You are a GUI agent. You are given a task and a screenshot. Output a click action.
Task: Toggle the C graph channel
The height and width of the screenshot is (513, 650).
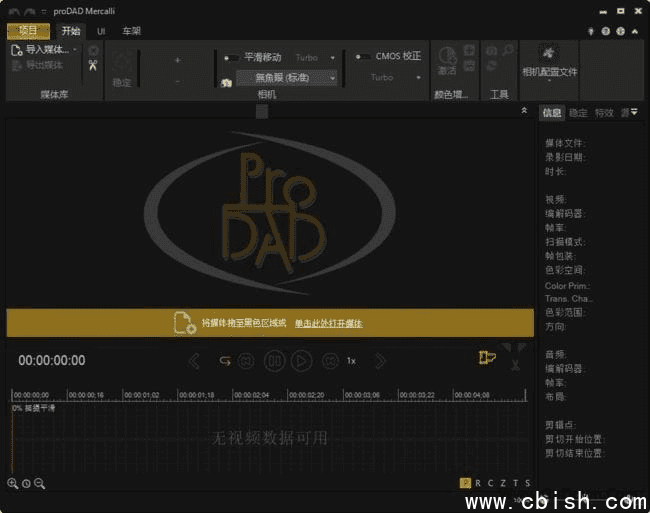pyautogui.click(x=490, y=483)
